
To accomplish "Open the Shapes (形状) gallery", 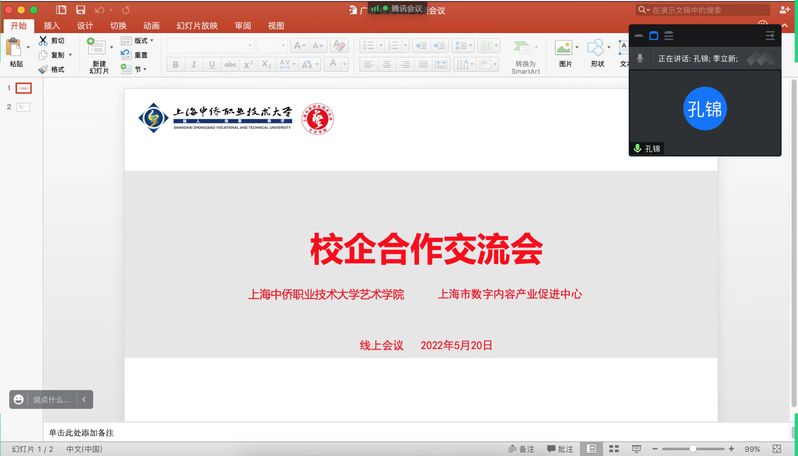I will tap(596, 48).
